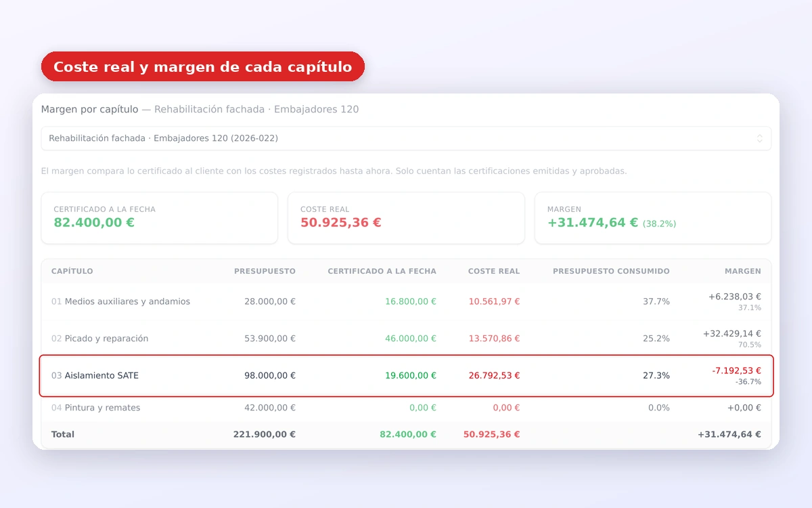Click the PRESUPUESTO column header

click(265, 271)
